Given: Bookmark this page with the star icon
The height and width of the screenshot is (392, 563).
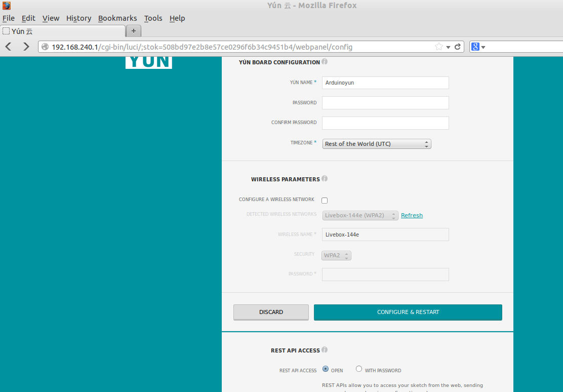Looking at the screenshot, I should 439,47.
